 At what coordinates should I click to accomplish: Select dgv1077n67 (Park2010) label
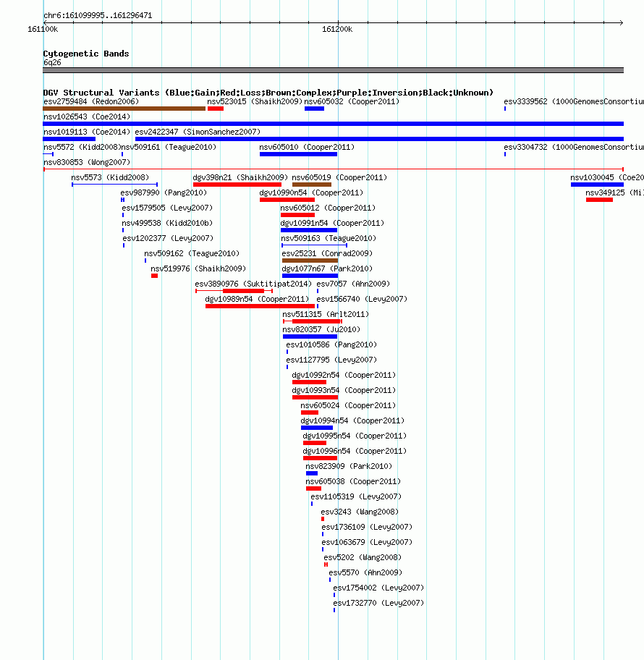(x=327, y=268)
